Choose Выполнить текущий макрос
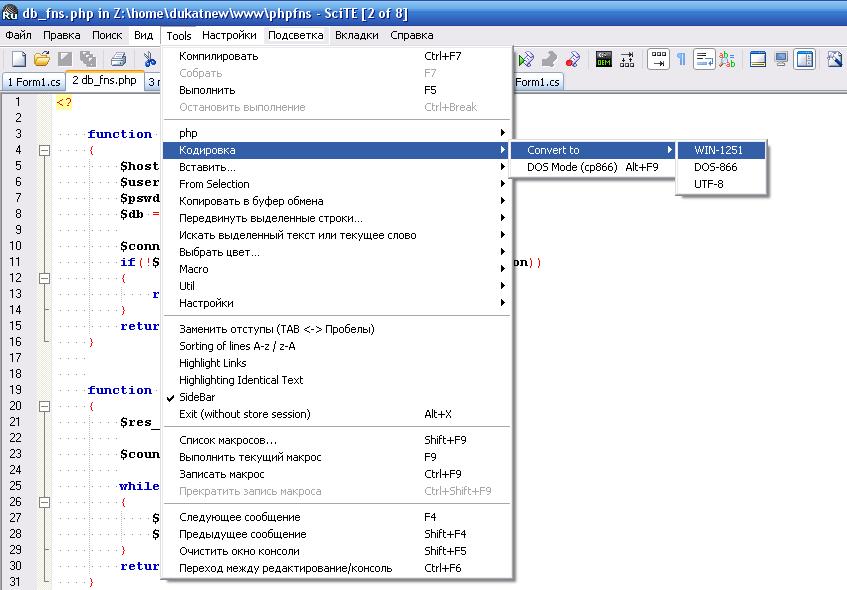 pyautogui.click(x=338, y=457)
